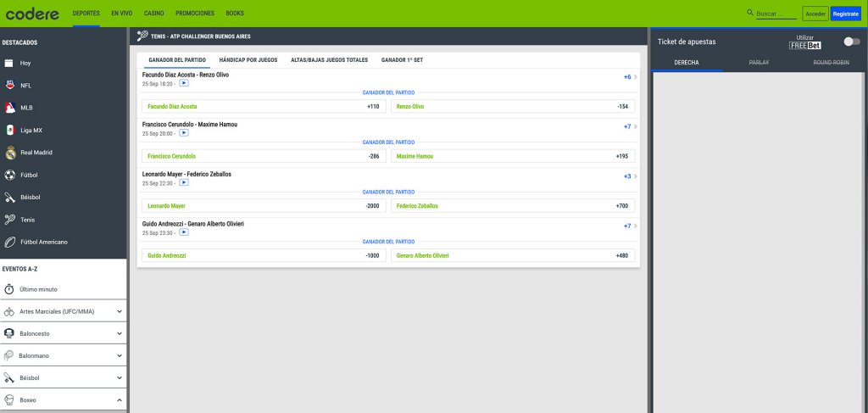Image resolution: width=868 pixels, height=413 pixels.
Task: Open Facundo Díaz Acosta - Renzo Olivo match title
Action: (x=186, y=75)
